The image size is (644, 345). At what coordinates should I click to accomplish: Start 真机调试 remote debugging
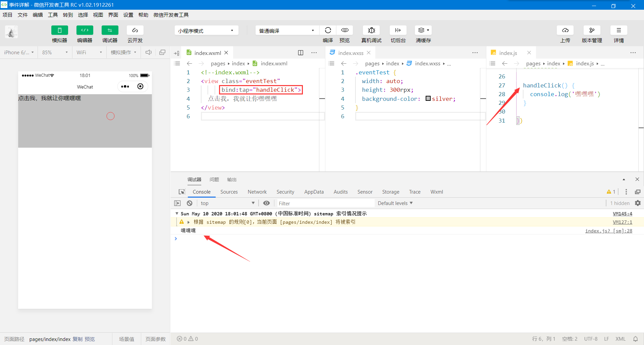coord(371,30)
